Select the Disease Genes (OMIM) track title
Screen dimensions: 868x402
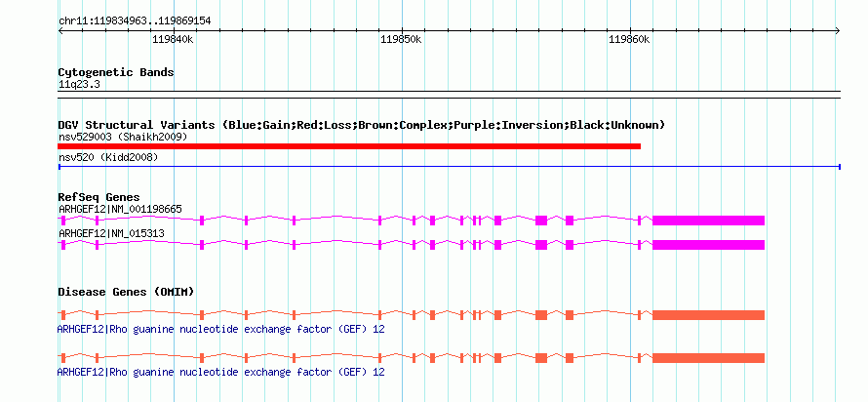pos(126,292)
